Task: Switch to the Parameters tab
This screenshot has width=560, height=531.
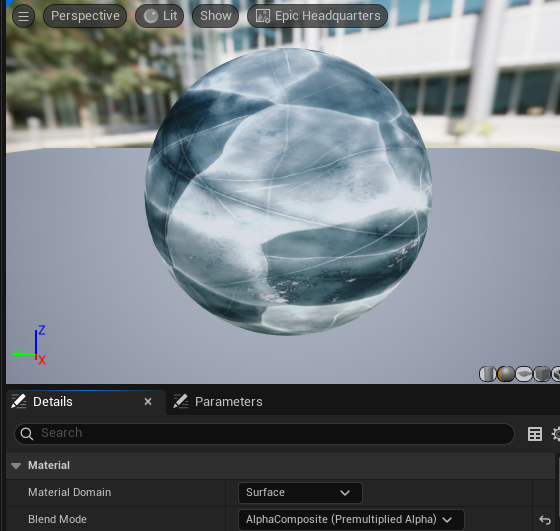Action: coord(218,402)
